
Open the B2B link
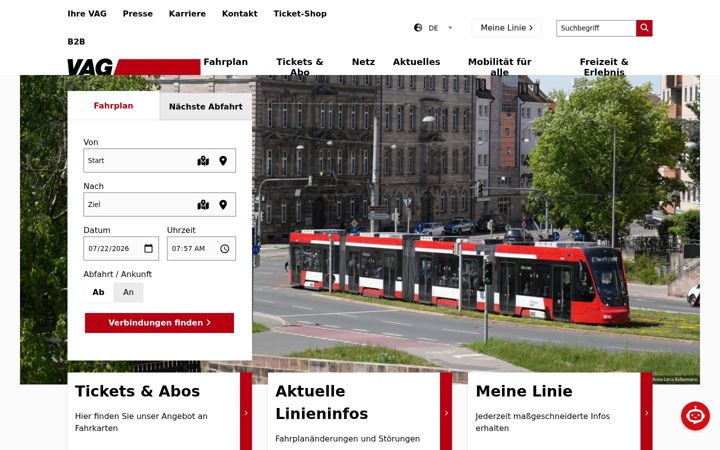pos(76,42)
